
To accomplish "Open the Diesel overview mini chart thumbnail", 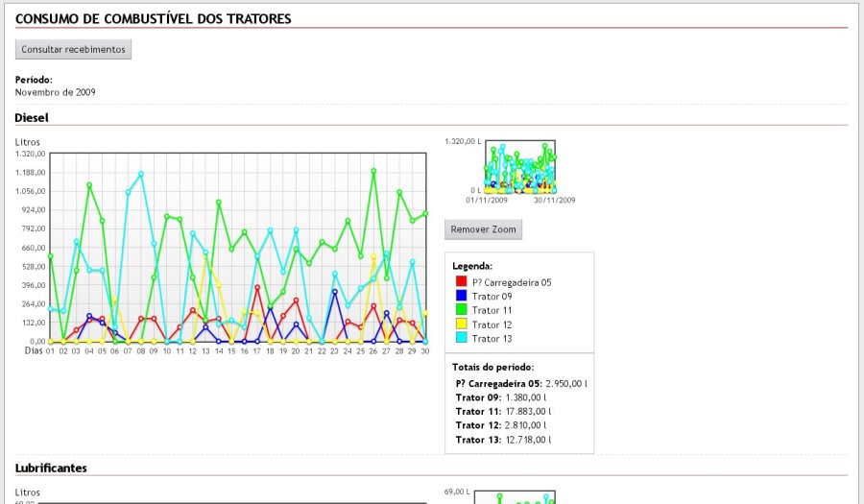I will click(520, 166).
